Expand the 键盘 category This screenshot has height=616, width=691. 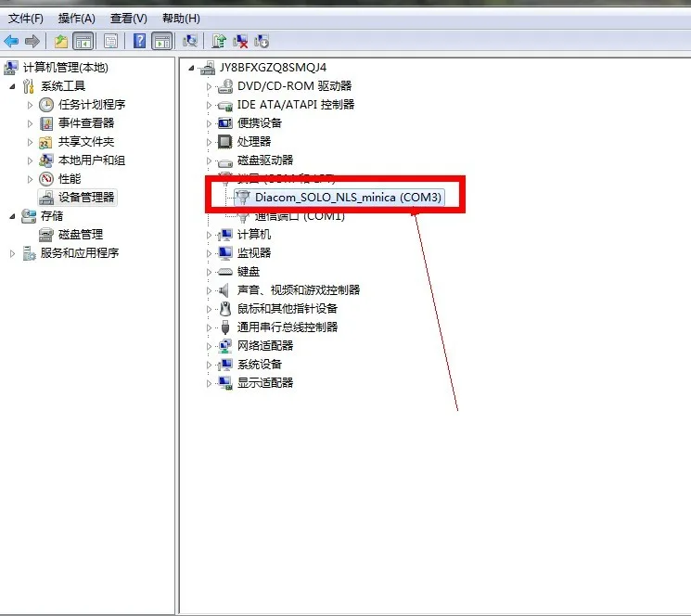coord(209,272)
